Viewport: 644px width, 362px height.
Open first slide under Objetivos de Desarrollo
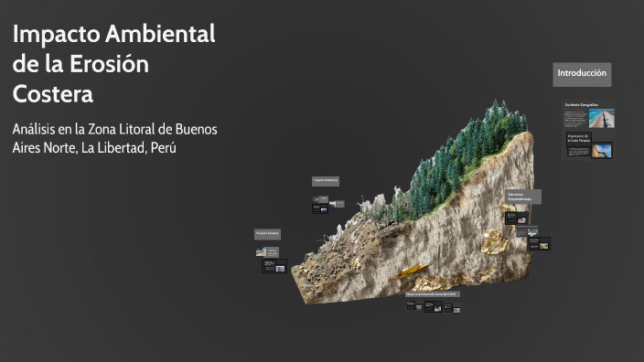[x=414, y=305]
